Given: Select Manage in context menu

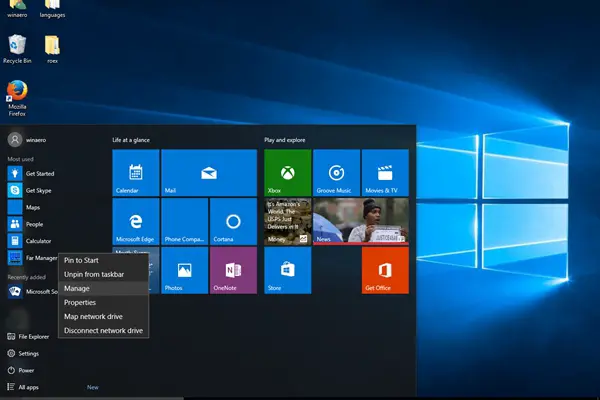Looking at the screenshot, I should pyautogui.click(x=103, y=289).
